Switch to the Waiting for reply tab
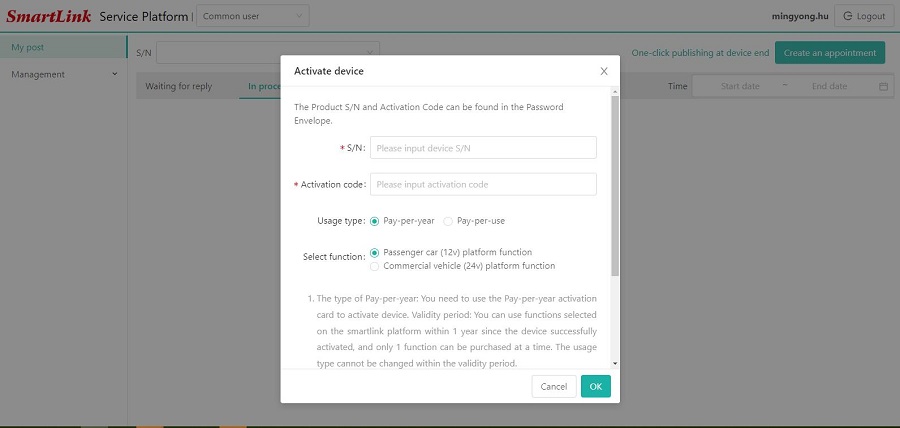Image resolution: width=900 pixels, height=428 pixels. click(179, 86)
